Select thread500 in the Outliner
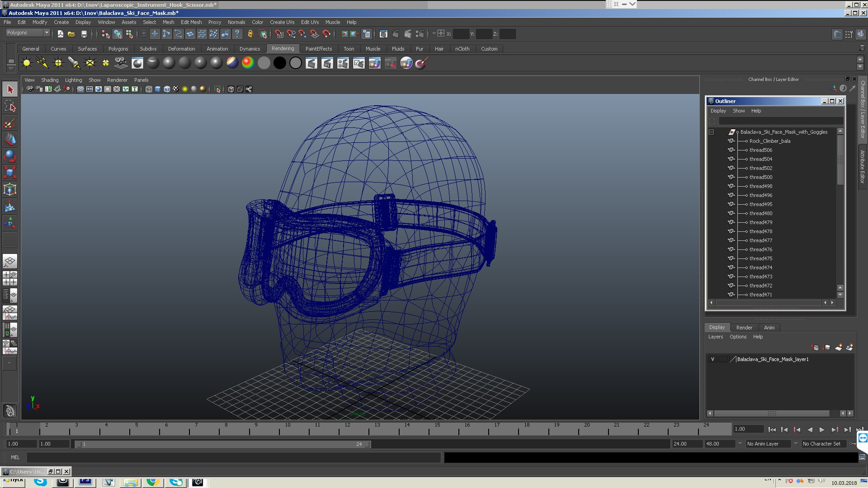Screen dimensions: 868x488 point(760,177)
